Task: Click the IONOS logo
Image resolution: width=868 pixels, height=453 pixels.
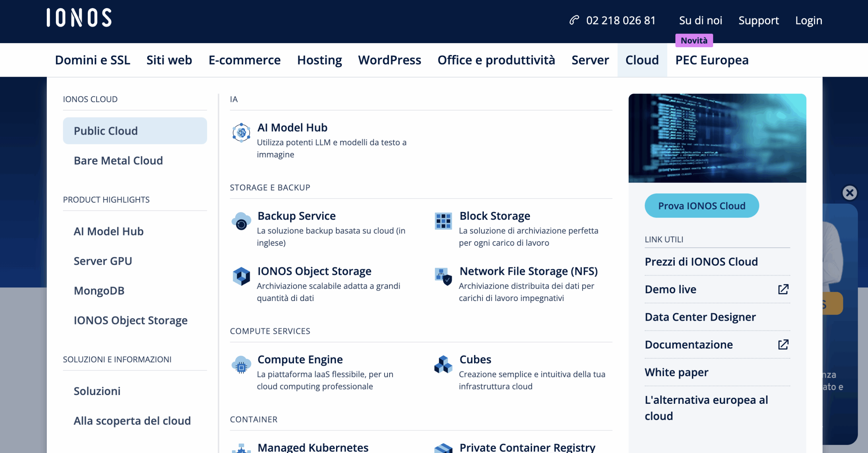Action: click(79, 18)
